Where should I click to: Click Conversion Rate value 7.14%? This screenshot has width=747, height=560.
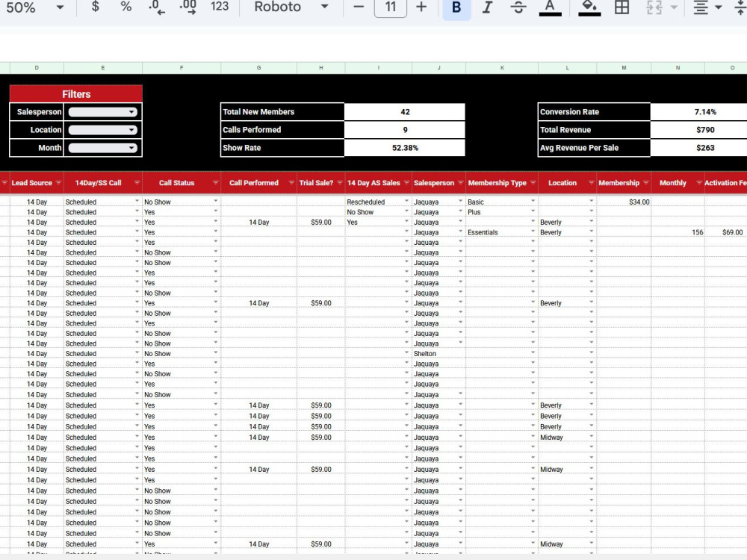pos(705,112)
